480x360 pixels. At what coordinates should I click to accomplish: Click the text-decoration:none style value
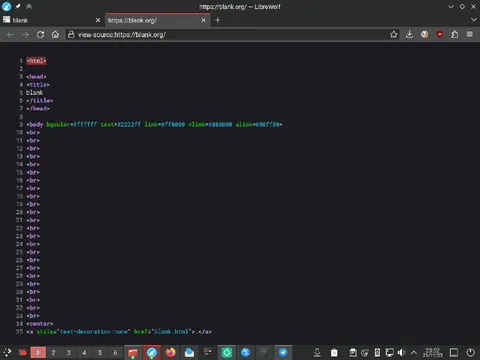pos(94,332)
